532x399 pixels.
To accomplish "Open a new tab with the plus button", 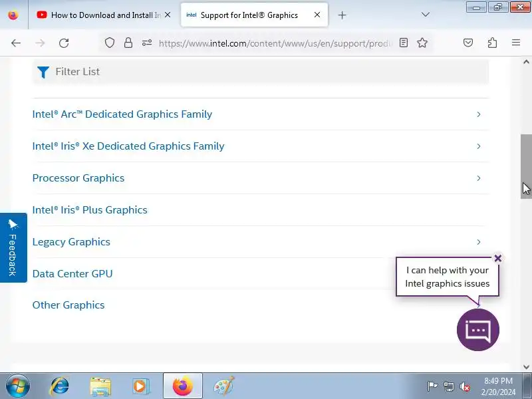I will click(342, 15).
